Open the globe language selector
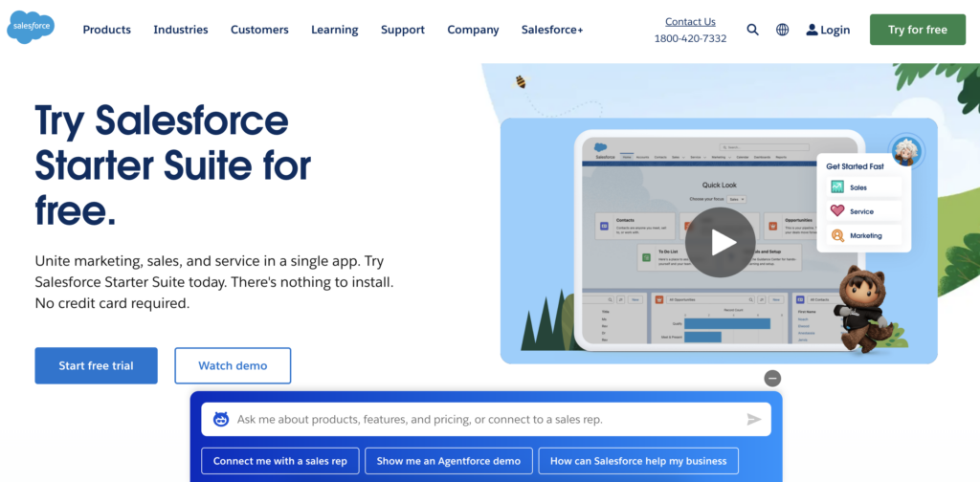 click(x=783, y=30)
